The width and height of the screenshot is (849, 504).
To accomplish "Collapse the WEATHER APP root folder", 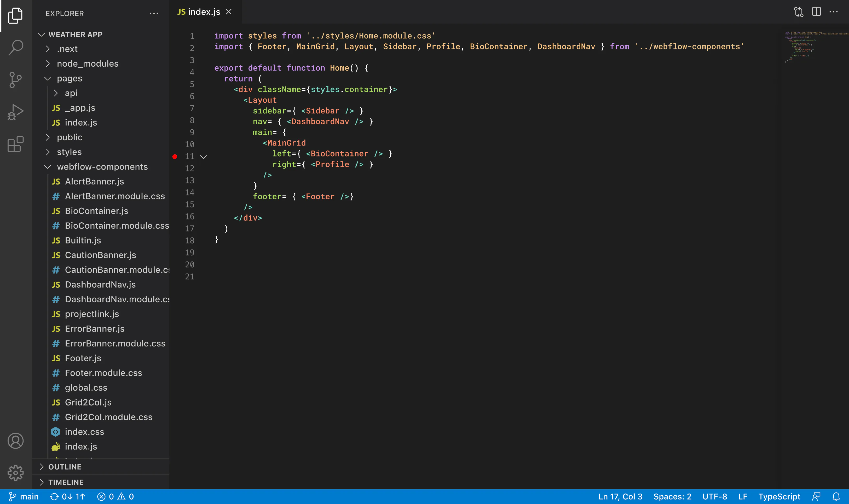I will [42, 35].
